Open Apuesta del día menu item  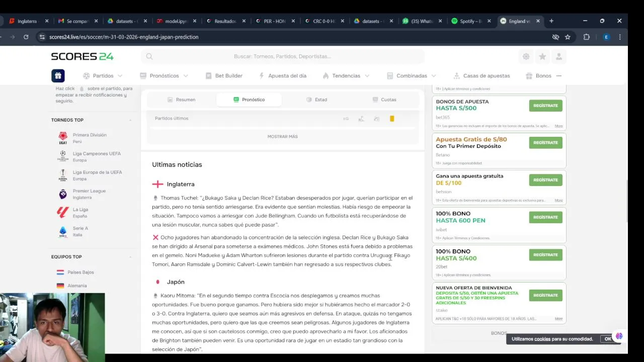point(282,75)
